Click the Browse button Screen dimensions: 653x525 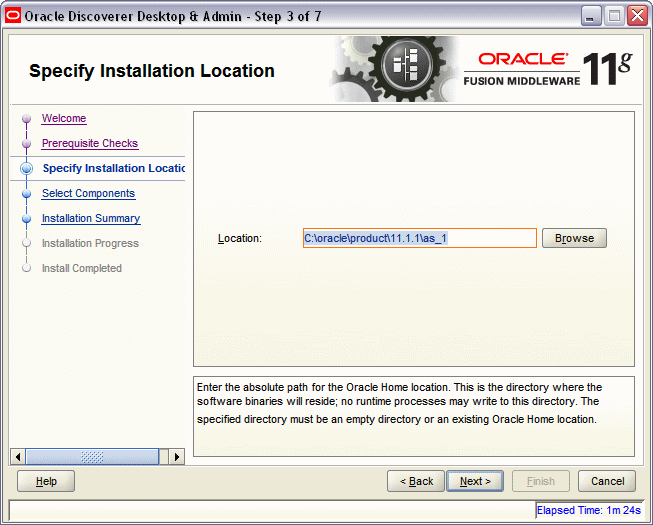(574, 238)
